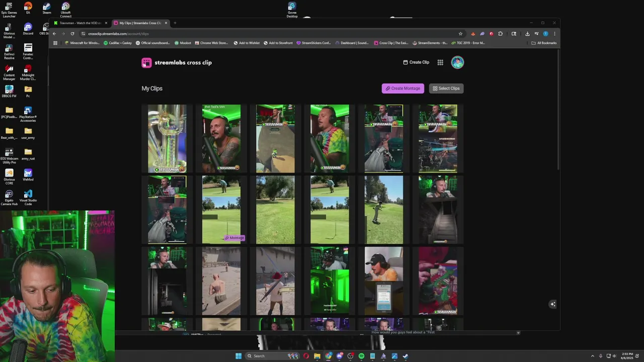644x362 pixels.
Task: Click the Add to Wishlist bookmark
Action: tap(247, 43)
